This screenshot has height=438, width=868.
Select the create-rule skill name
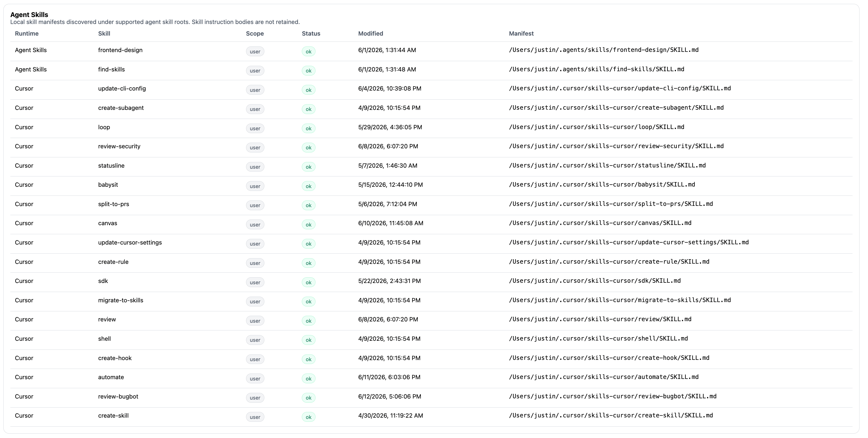point(113,262)
